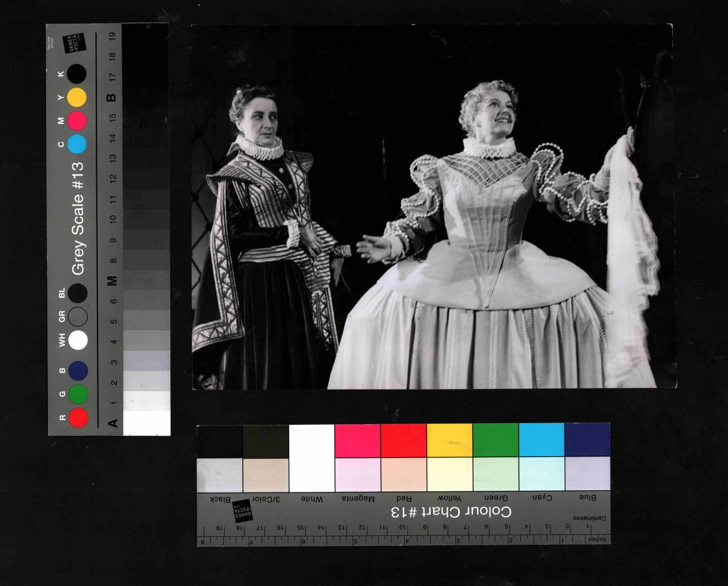
Task: Pick the black circle labeled K
Action: click(x=77, y=74)
